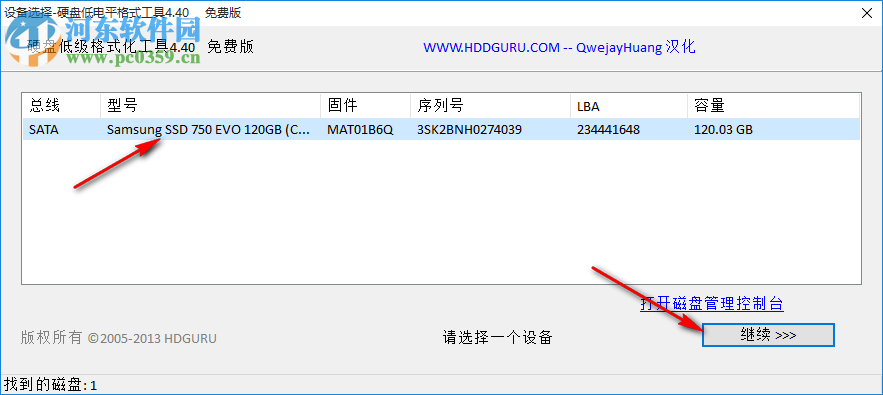Select the Samsung SSD 750 EVO 120GB row

[x=441, y=130]
